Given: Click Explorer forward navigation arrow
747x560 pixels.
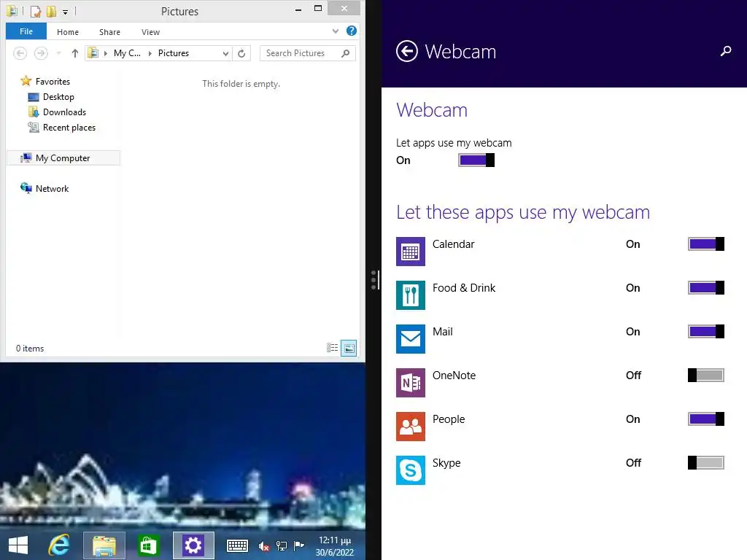Looking at the screenshot, I should pos(42,53).
